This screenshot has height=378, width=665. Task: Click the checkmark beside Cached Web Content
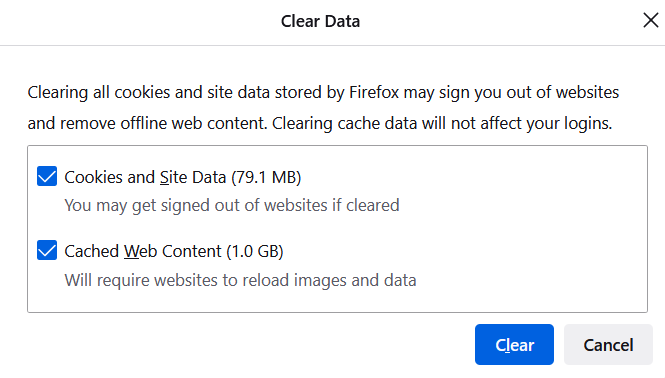(47, 250)
